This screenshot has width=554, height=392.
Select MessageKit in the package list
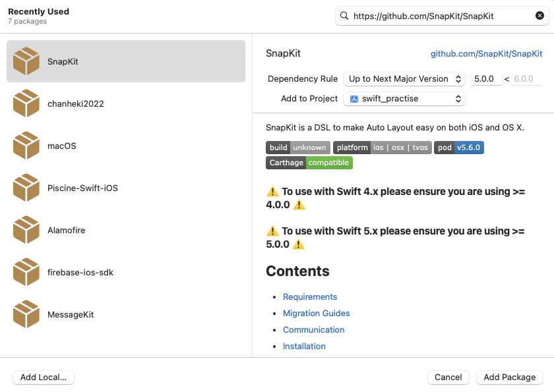click(x=126, y=314)
